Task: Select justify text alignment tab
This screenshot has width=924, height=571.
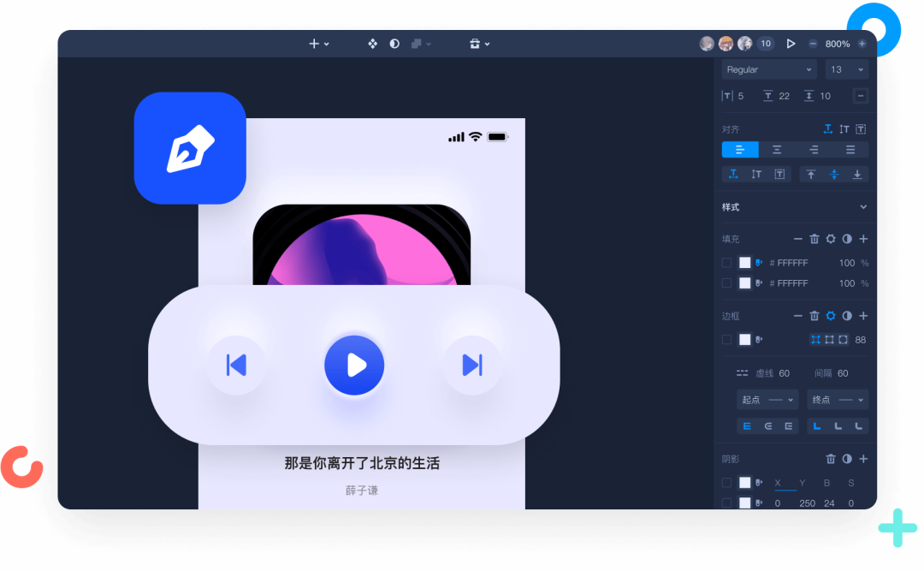Action: pyautogui.click(x=850, y=150)
